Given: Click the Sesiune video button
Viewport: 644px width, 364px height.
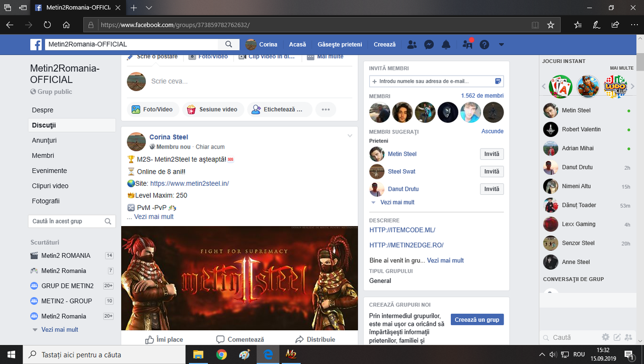Looking at the screenshot, I should point(213,109).
